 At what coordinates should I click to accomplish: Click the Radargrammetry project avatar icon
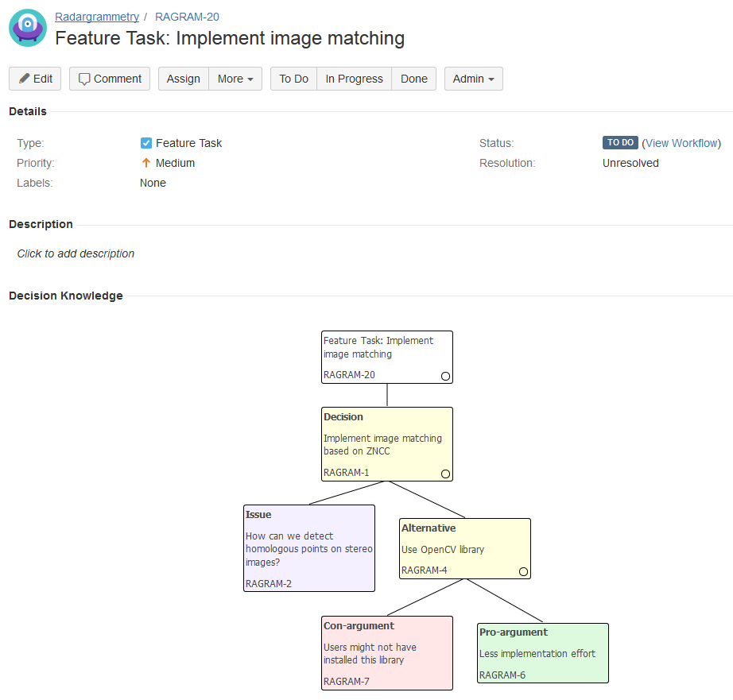tap(27, 27)
